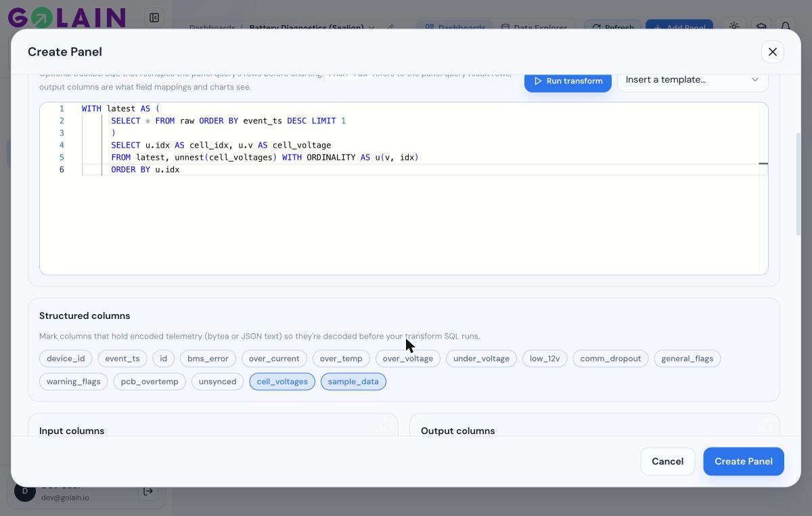Click the logout icon beside dev@golain.io
The image size is (812, 516).
point(148,492)
